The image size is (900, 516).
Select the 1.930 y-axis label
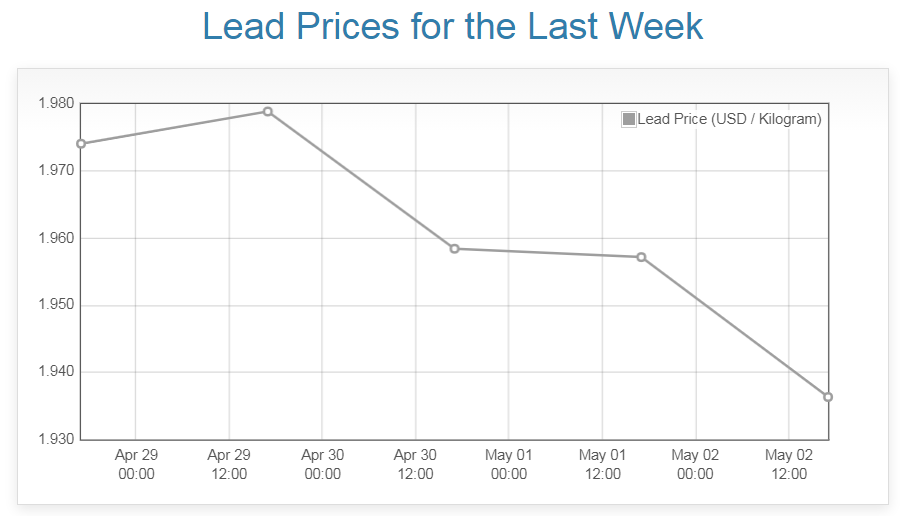(x=55, y=439)
